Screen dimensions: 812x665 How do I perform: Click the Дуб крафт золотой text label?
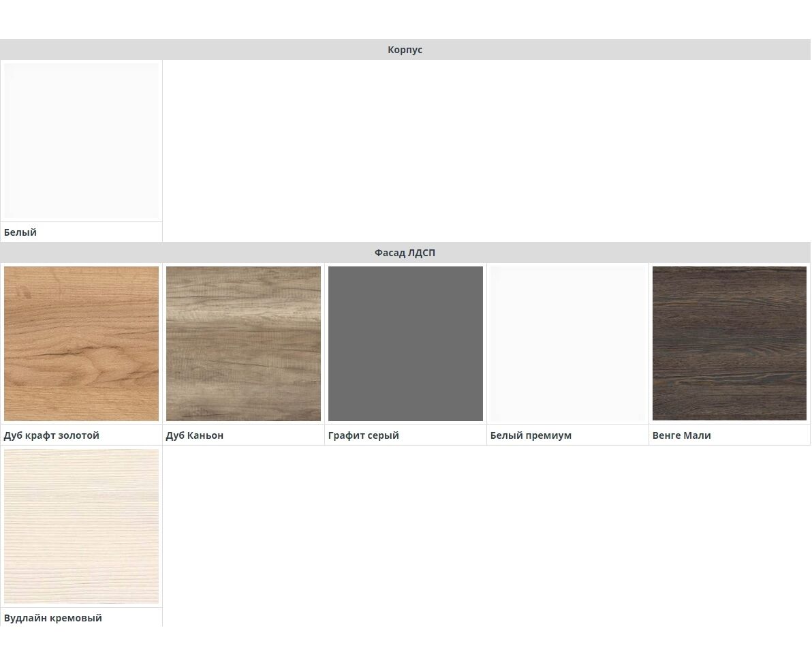click(x=52, y=435)
